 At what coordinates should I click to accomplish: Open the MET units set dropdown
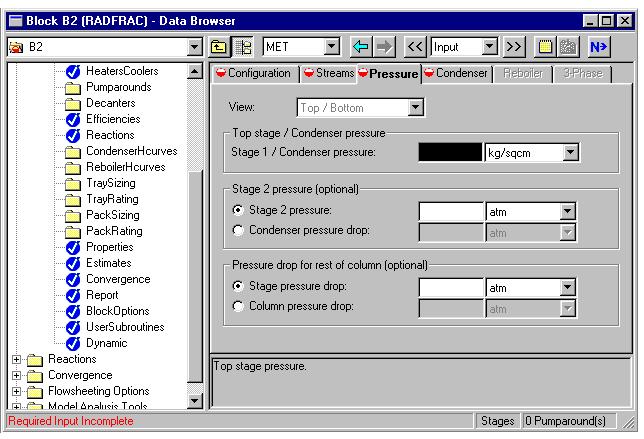tap(332, 46)
